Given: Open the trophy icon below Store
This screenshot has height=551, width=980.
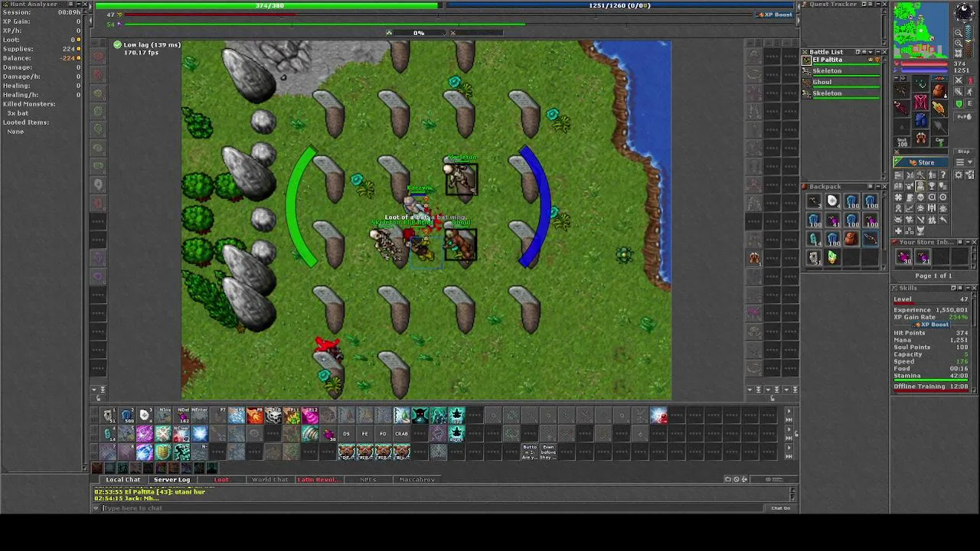Looking at the screenshot, I should coord(932,186).
